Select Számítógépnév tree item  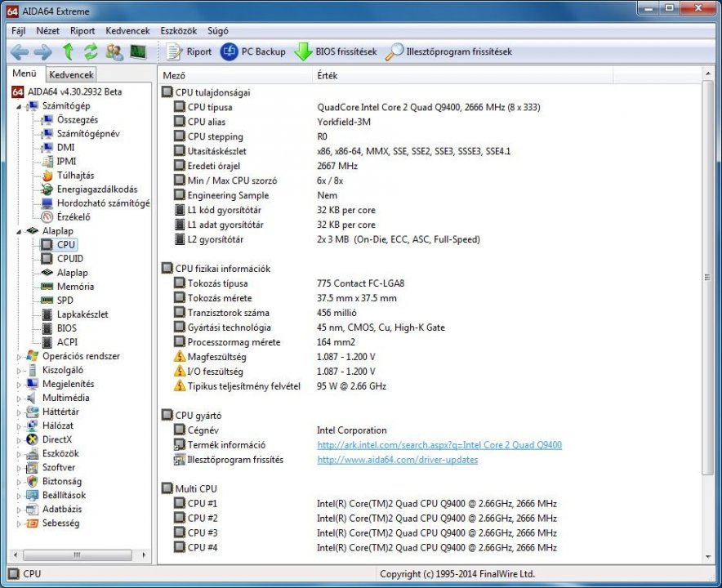88,134
